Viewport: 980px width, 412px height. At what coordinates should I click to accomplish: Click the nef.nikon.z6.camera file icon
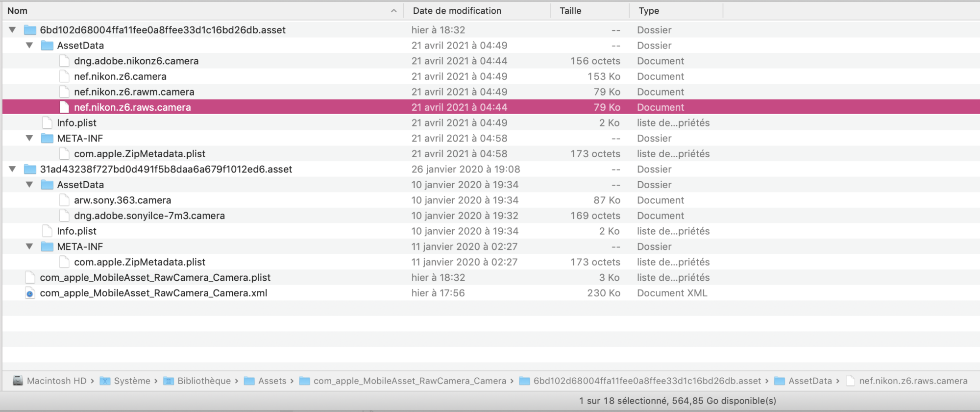coord(64,76)
